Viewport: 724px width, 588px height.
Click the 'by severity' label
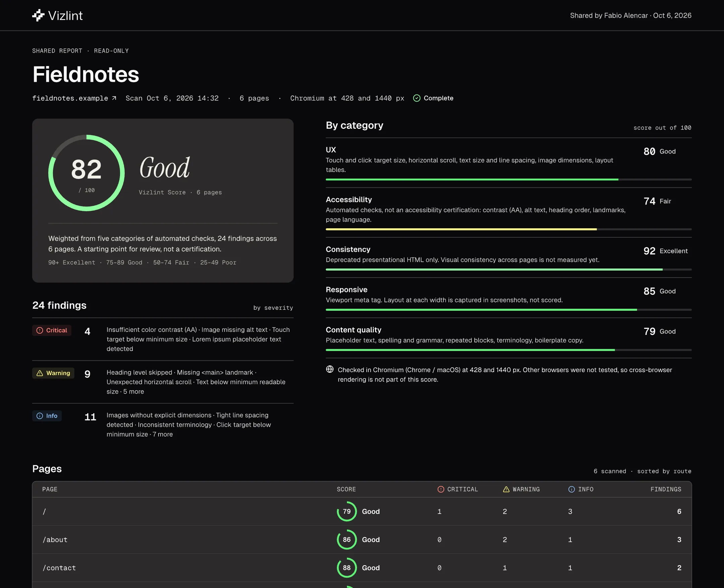click(x=273, y=307)
